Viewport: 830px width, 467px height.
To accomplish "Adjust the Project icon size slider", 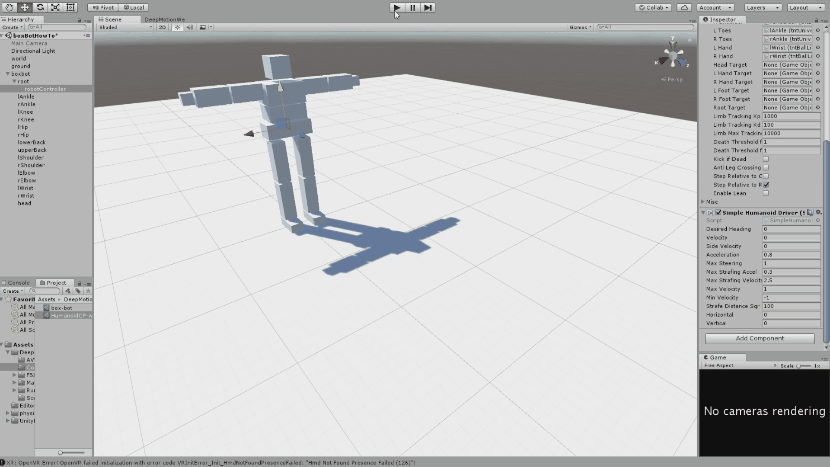I will coord(71,453).
